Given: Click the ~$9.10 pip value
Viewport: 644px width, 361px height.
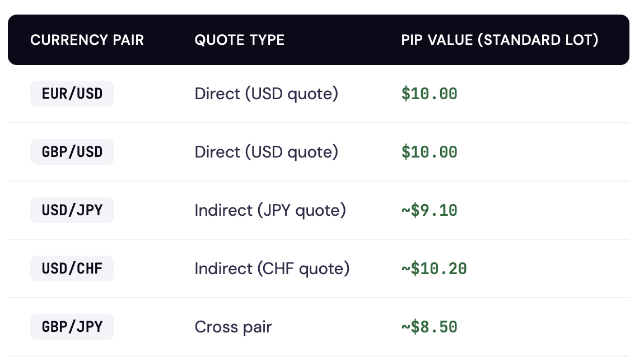Looking at the screenshot, I should [x=429, y=211].
